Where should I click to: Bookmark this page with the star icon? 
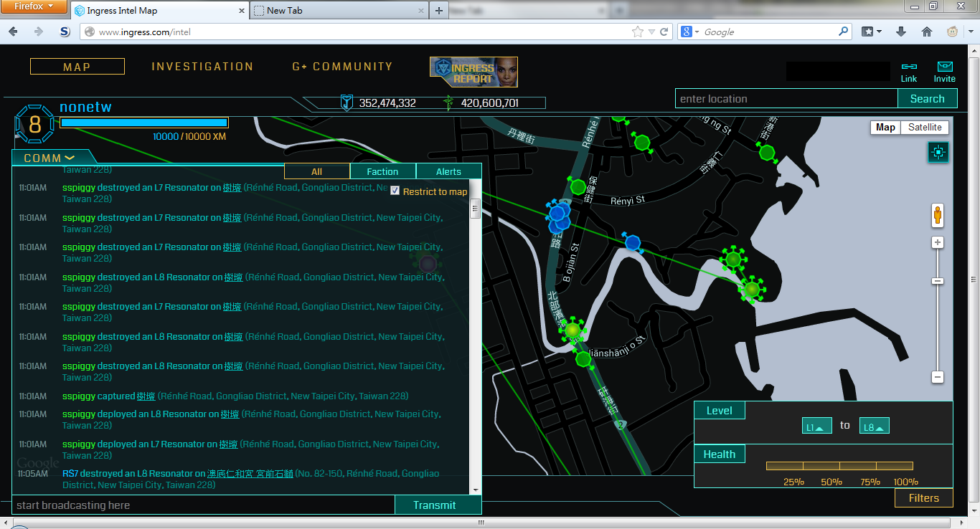point(637,32)
